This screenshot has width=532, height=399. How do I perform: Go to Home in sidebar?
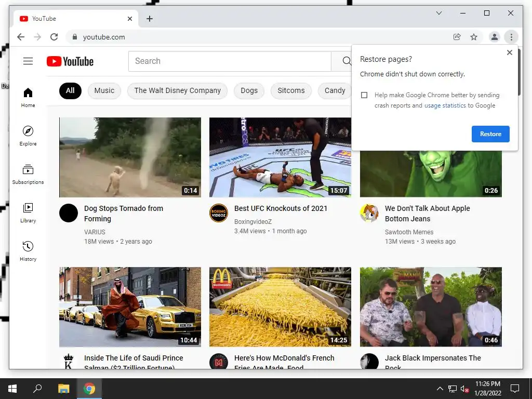(x=28, y=98)
